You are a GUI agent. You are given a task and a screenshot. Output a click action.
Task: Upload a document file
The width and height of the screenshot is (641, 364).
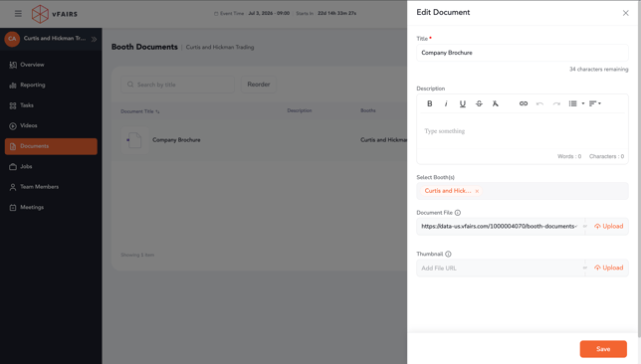[x=608, y=227]
